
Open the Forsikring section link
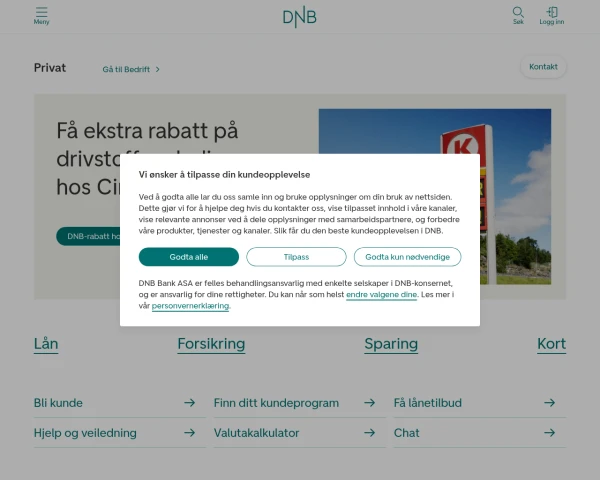(211, 344)
